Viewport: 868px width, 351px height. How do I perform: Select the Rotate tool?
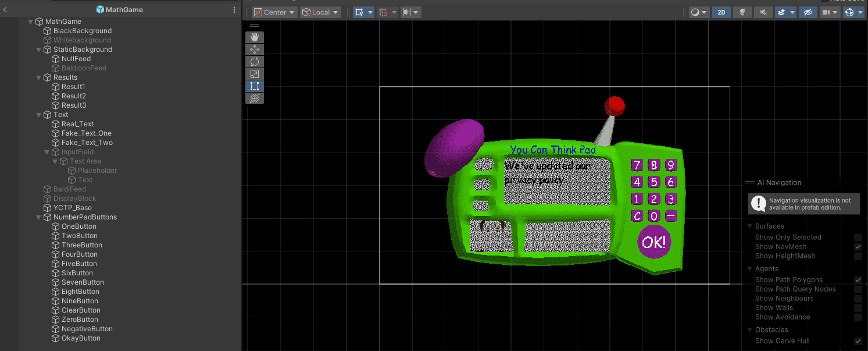[254, 61]
